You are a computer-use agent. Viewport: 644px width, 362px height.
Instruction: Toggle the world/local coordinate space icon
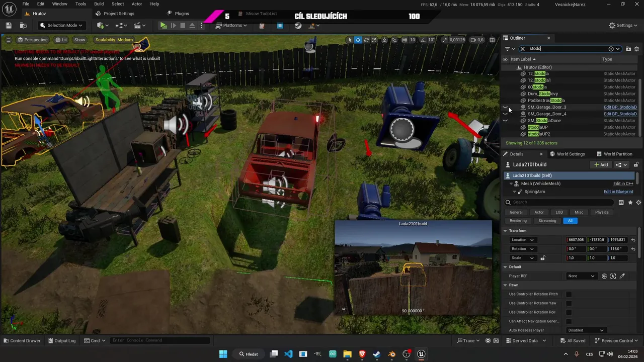(384, 40)
